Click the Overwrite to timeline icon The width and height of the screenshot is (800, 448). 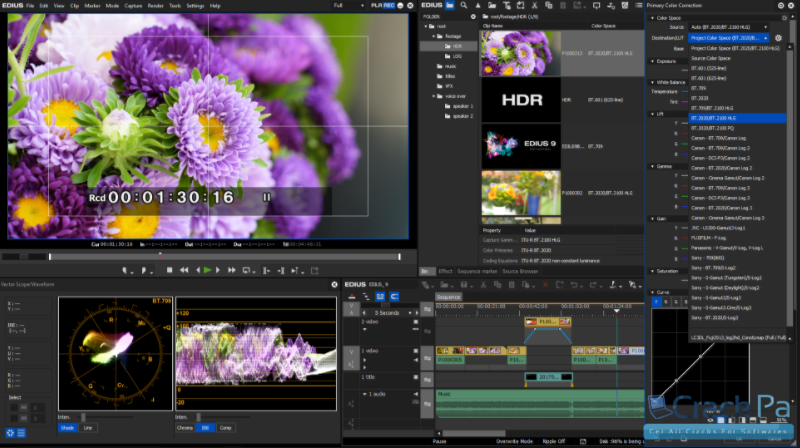point(280,270)
